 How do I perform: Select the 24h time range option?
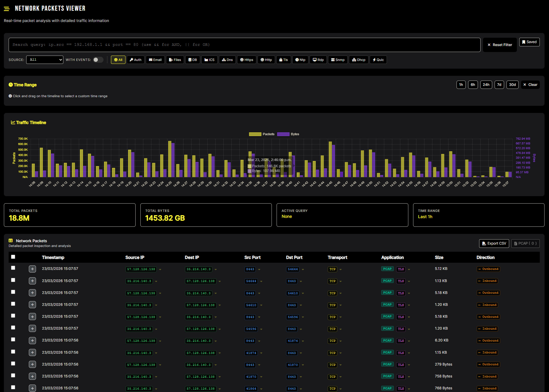486,85
